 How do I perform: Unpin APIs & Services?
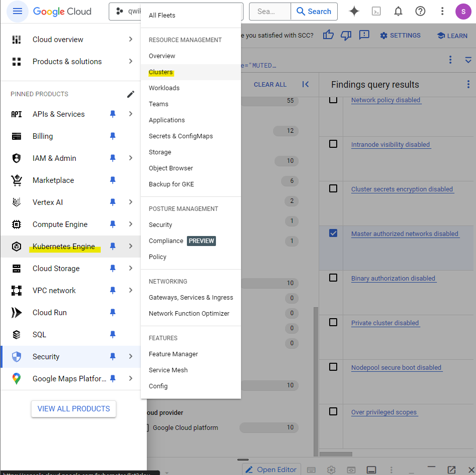click(113, 114)
